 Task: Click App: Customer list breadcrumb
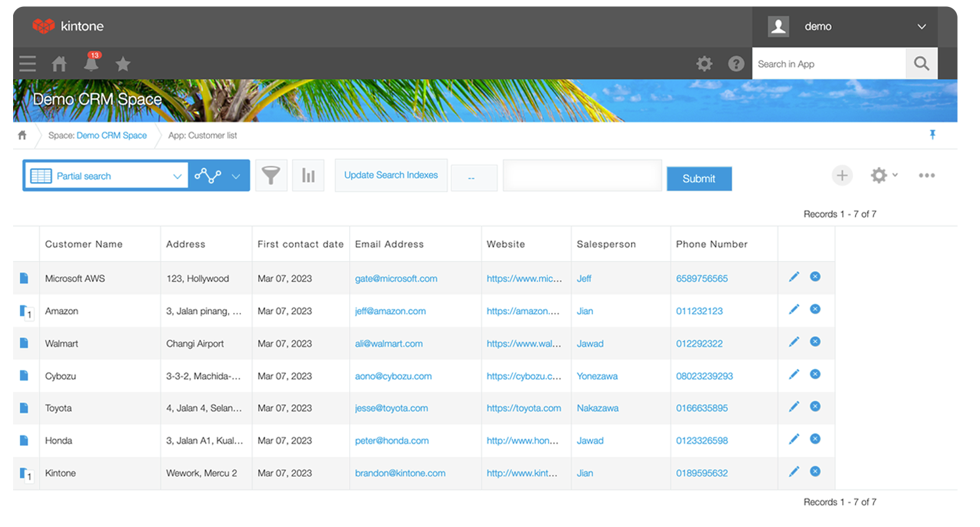202,135
